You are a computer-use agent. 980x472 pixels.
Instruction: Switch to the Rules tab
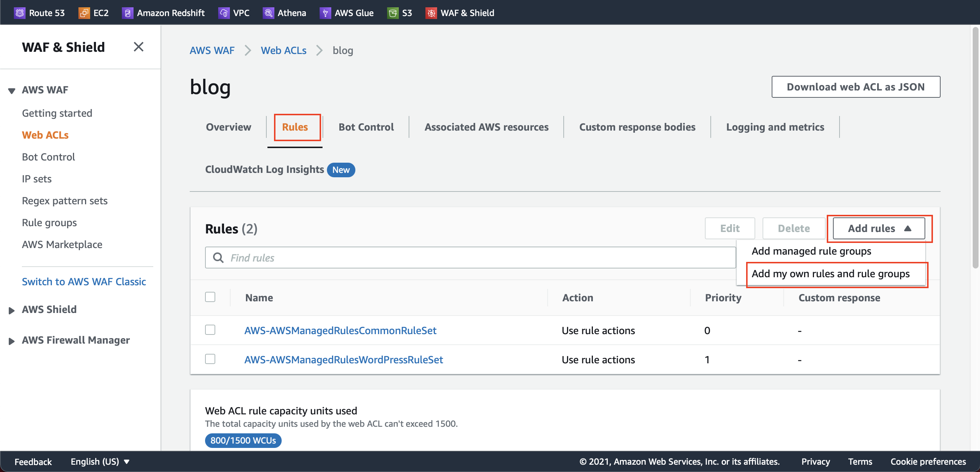click(x=295, y=127)
